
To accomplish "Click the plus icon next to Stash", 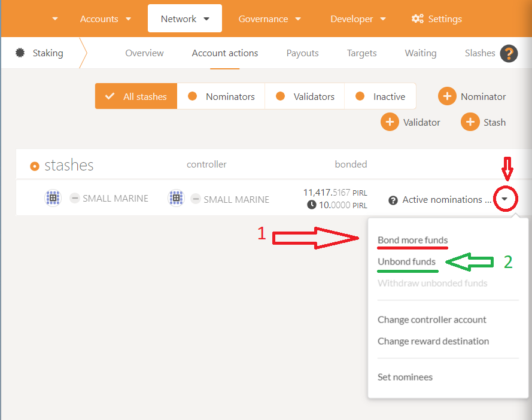I will click(x=470, y=122).
